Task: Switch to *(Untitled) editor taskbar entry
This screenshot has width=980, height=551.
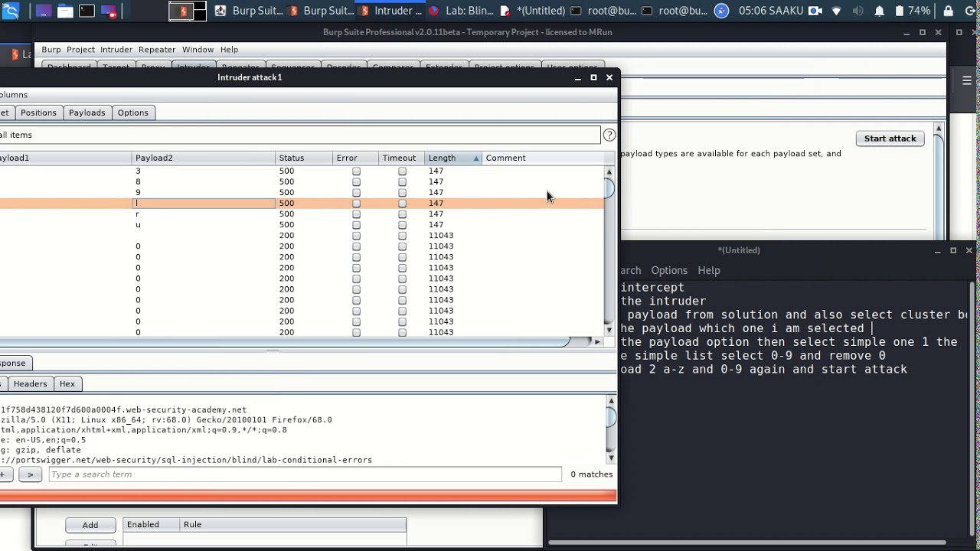Action: click(532, 11)
